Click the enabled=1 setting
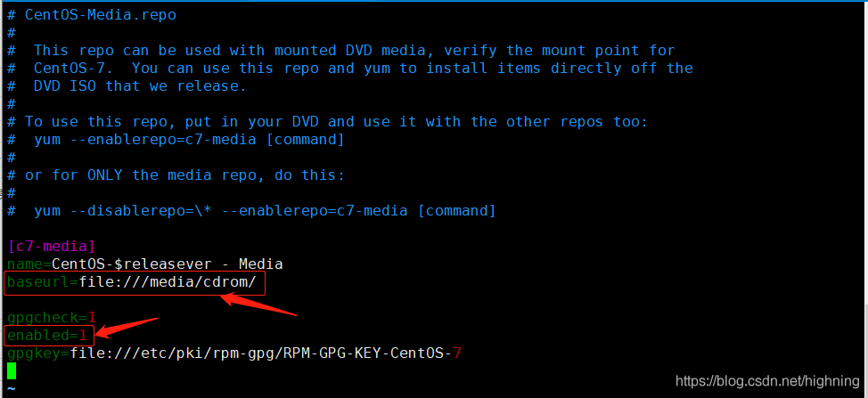The width and height of the screenshot is (868, 398). (x=47, y=335)
